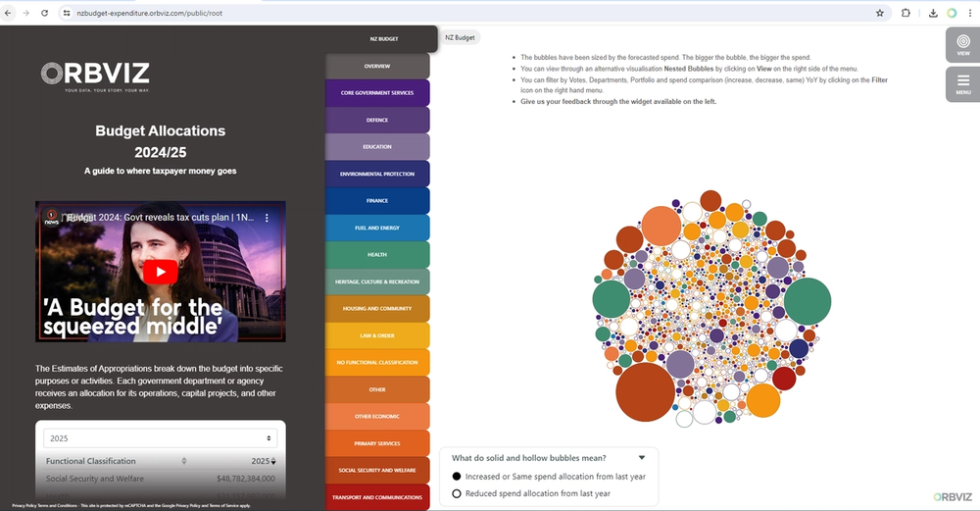Click the $48,782,384,000 value
Screen dimensions: 980x511
click(x=246, y=479)
